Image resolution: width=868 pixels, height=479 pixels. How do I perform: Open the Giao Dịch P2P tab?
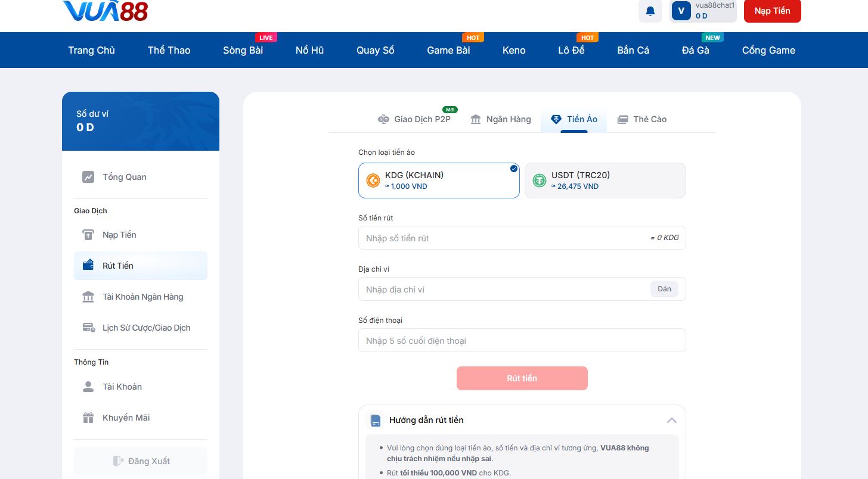415,119
